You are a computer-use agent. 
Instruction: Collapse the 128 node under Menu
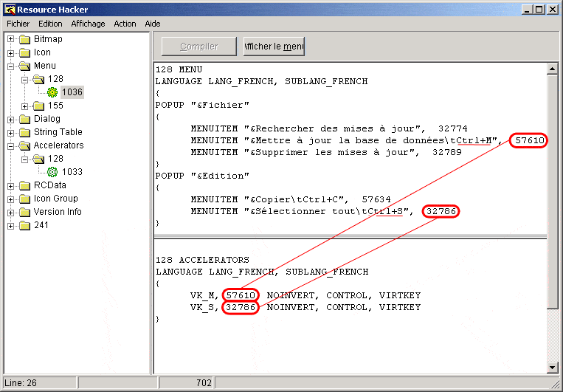[25, 80]
